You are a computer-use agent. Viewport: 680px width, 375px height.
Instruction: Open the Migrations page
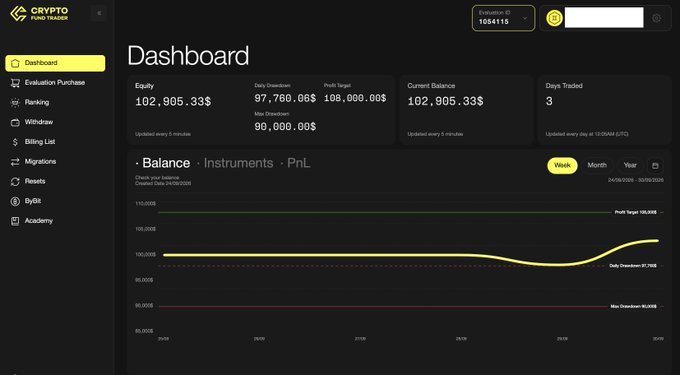point(40,162)
